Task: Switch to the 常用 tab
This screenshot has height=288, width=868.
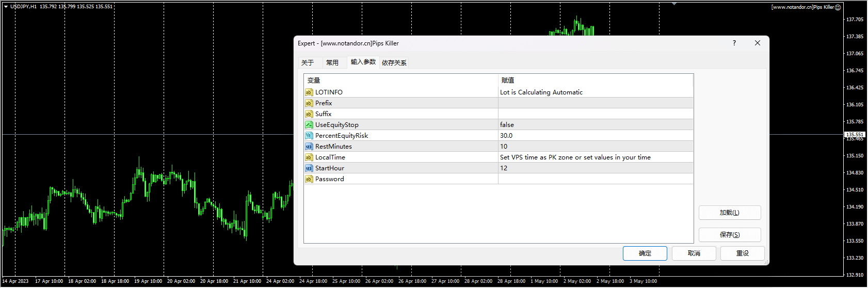Action: click(x=332, y=63)
